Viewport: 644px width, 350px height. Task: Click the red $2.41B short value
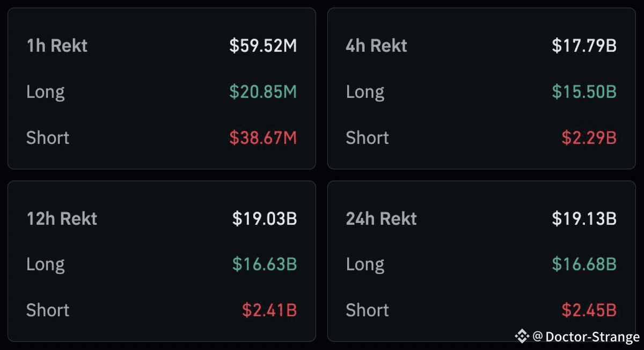tap(269, 310)
